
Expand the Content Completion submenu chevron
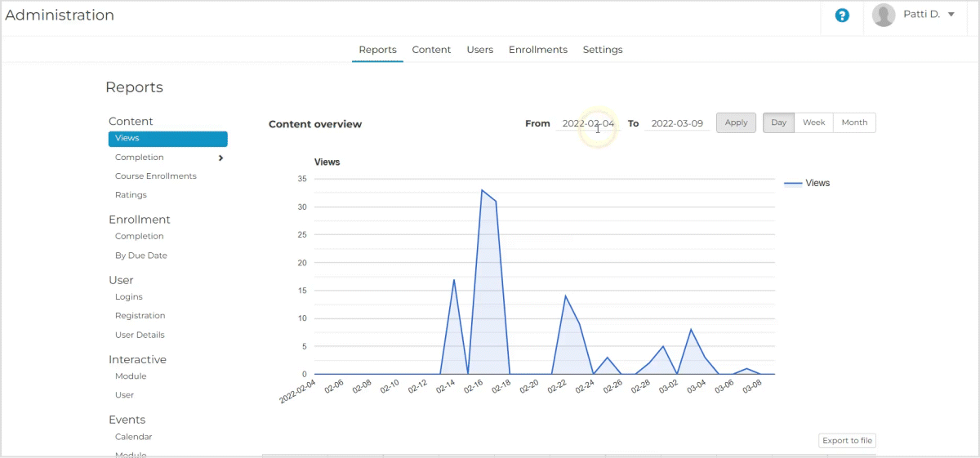[x=220, y=158]
